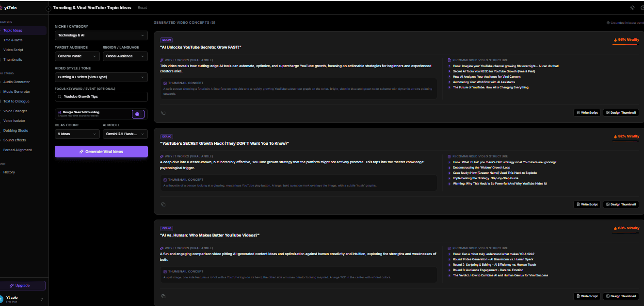This screenshot has height=306, width=644.
Task: Click Design Thumbnail for Idea #1
Action: [621, 113]
